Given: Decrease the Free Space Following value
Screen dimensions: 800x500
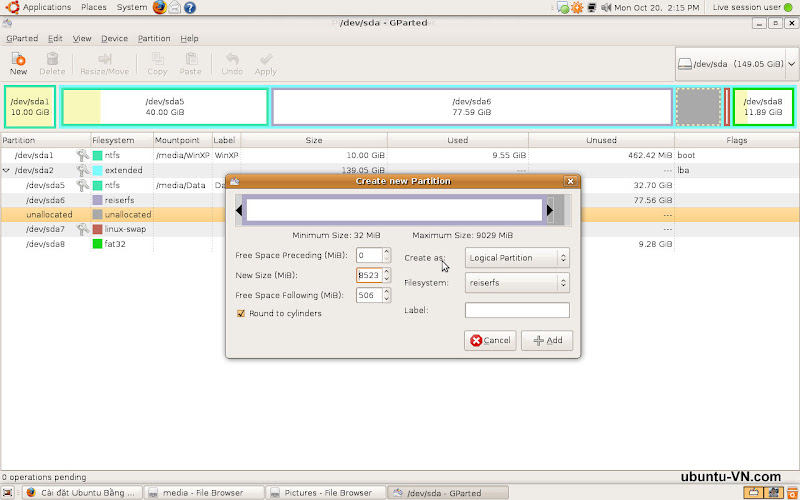Looking at the screenshot, I should [387, 298].
